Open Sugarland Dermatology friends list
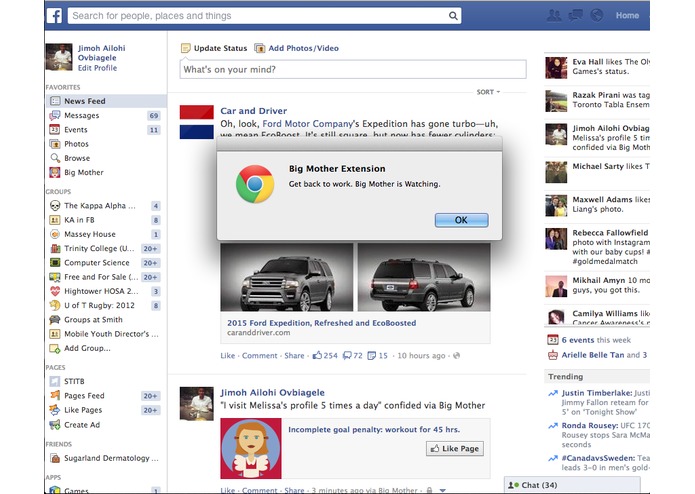Viewport: 695px width, 494px height. coord(111,458)
